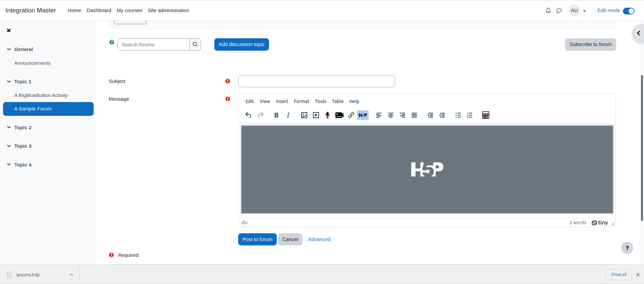Open the equation editor icon
The width and height of the screenshot is (644, 284).
pyautogui.click(x=486, y=115)
